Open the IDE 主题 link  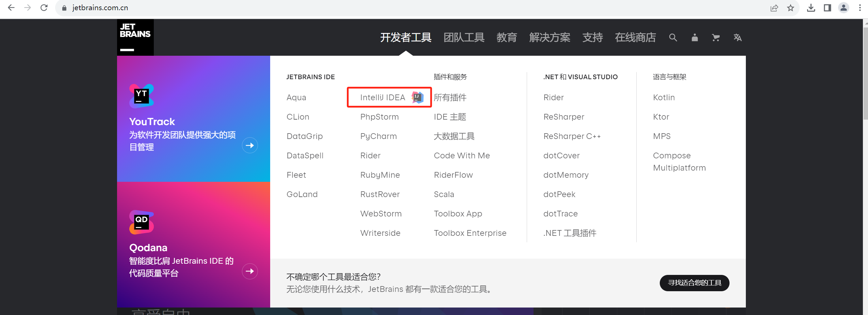tap(450, 117)
